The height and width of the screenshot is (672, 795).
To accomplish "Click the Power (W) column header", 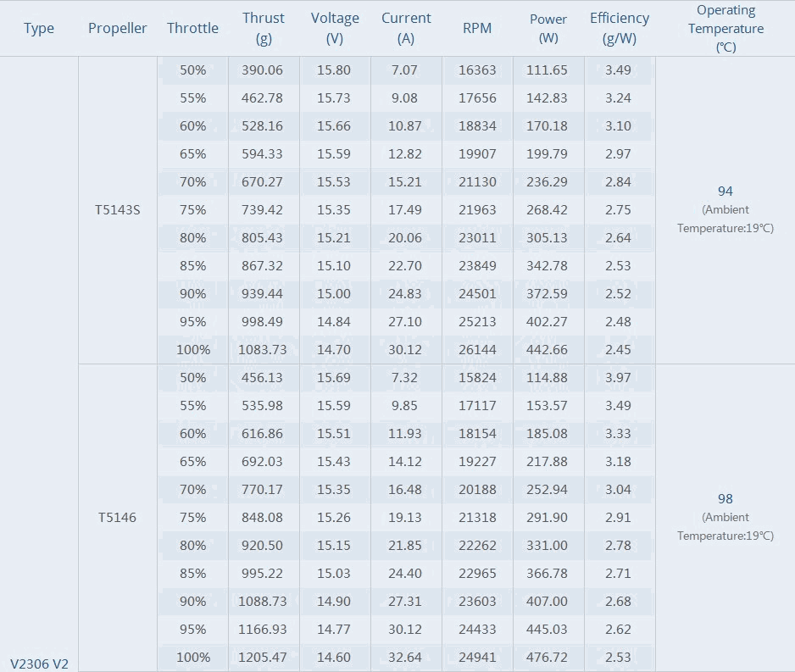I will coord(548,28).
